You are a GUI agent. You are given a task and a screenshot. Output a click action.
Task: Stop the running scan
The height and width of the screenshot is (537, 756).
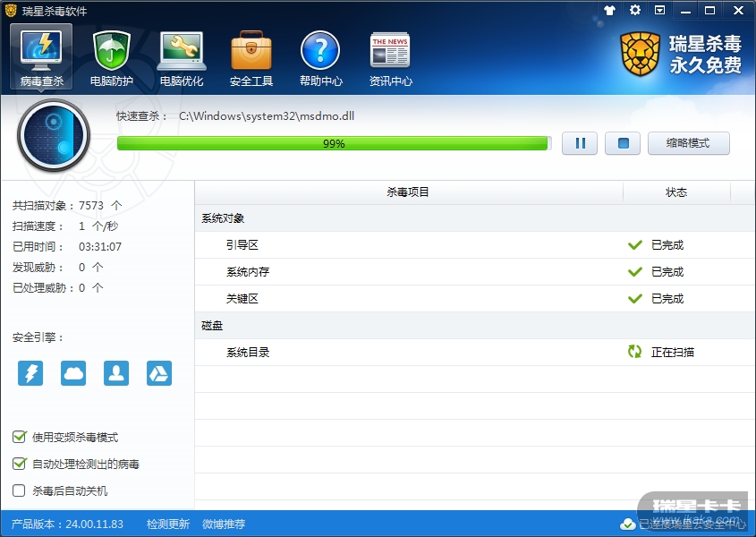[x=623, y=143]
